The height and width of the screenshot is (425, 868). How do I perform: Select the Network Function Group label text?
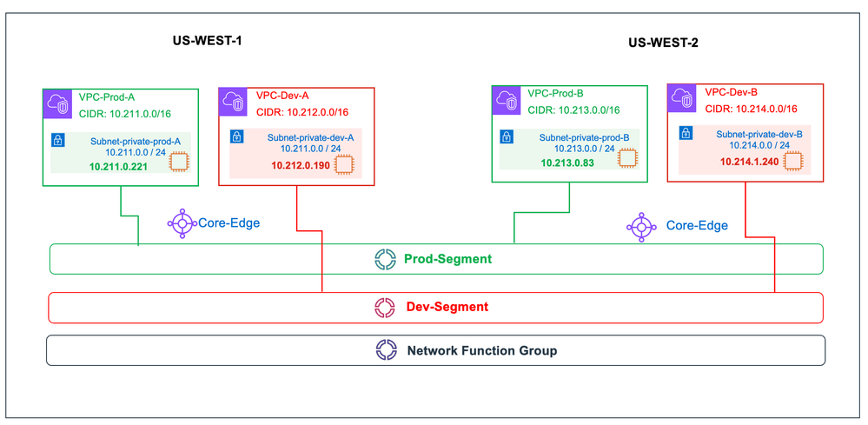[481, 351]
